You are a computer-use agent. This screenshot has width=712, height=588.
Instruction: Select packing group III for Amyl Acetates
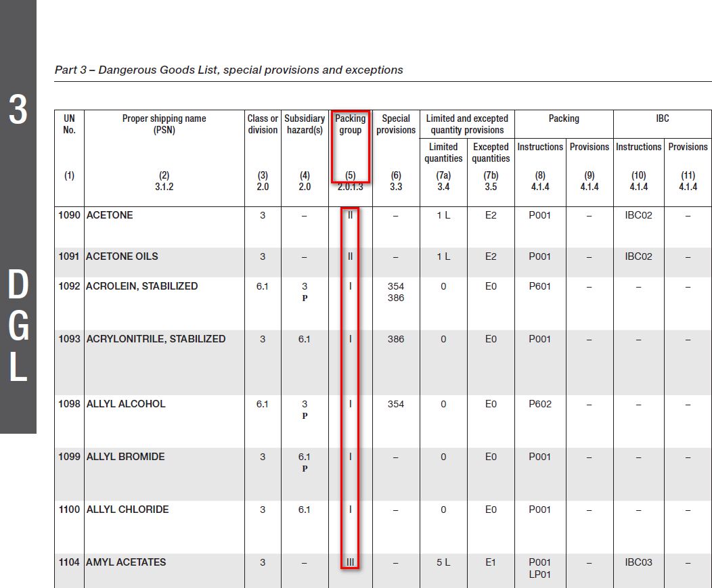point(350,562)
